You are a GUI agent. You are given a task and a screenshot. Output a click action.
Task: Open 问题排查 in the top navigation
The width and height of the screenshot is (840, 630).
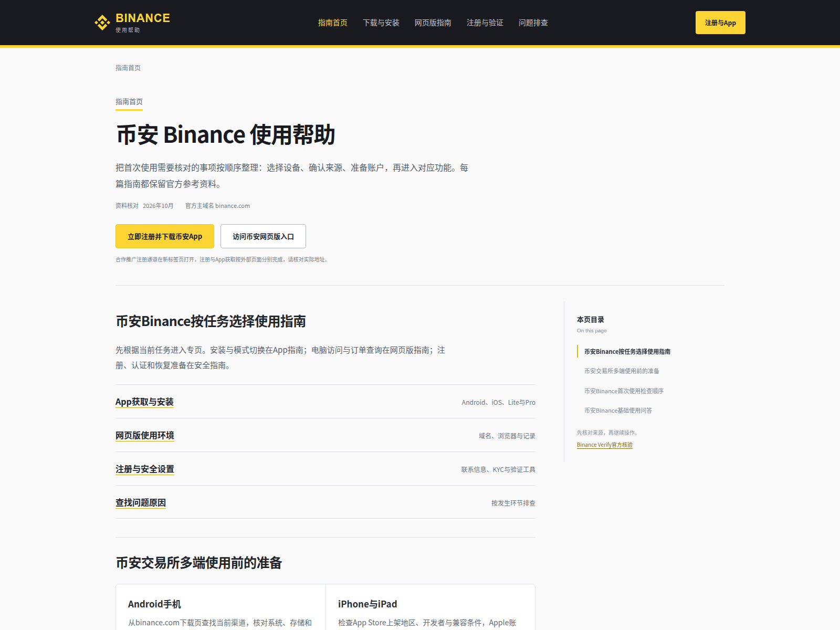tap(533, 23)
